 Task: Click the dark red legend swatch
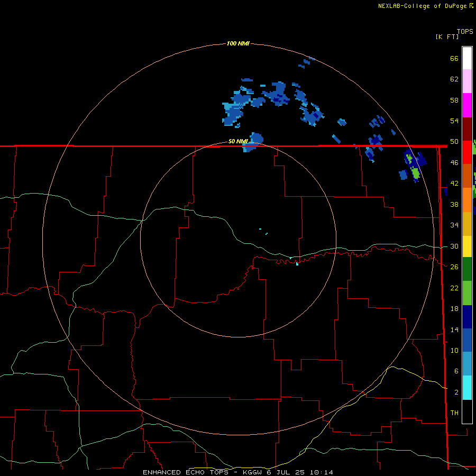(x=467, y=129)
